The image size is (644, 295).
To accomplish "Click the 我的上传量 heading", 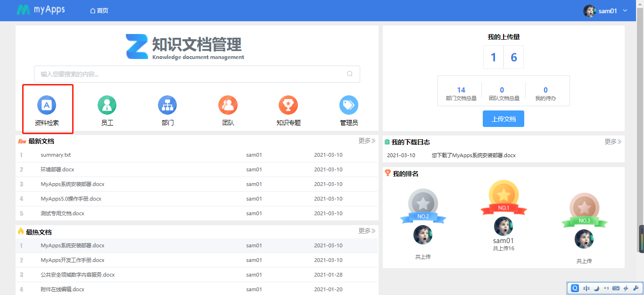I will (x=504, y=37).
